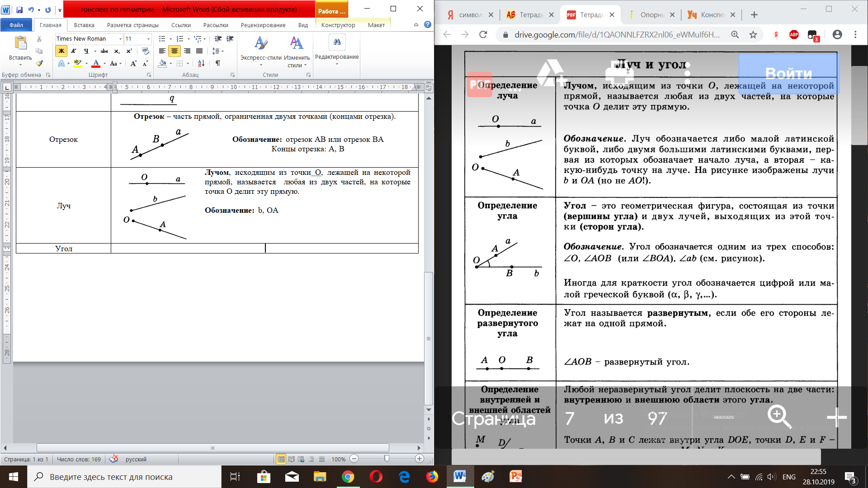This screenshot has height=488, width=868.
Task: Open the borders dropdown arrow
Action: [188, 64]
